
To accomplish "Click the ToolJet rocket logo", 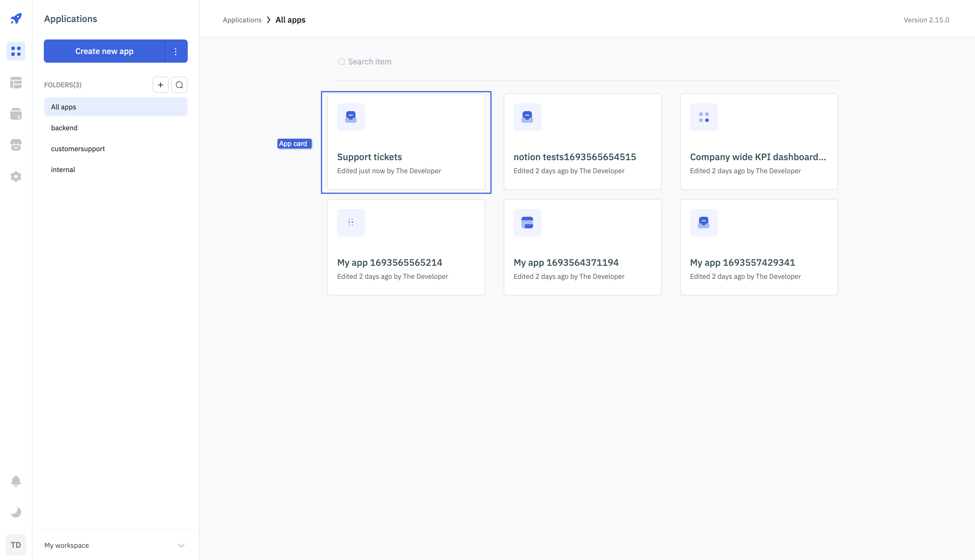I will (16, 19).
